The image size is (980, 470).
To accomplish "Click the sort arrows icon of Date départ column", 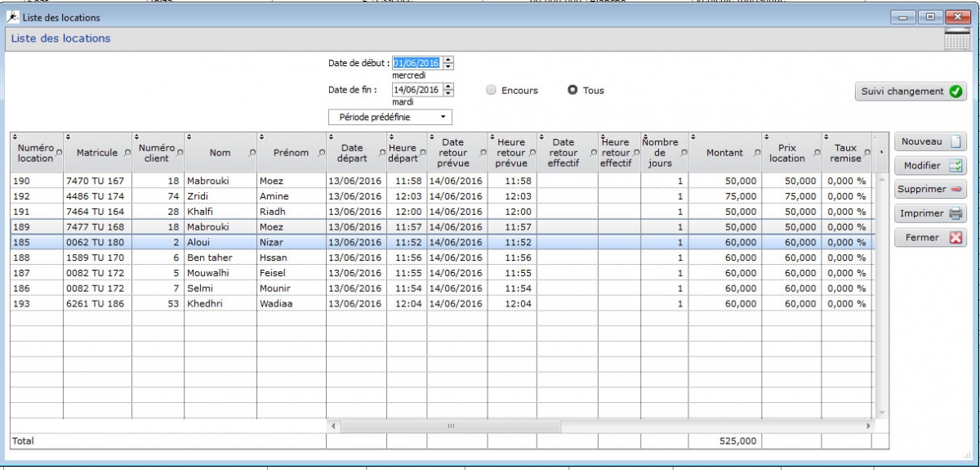I will tap(331, 137).
